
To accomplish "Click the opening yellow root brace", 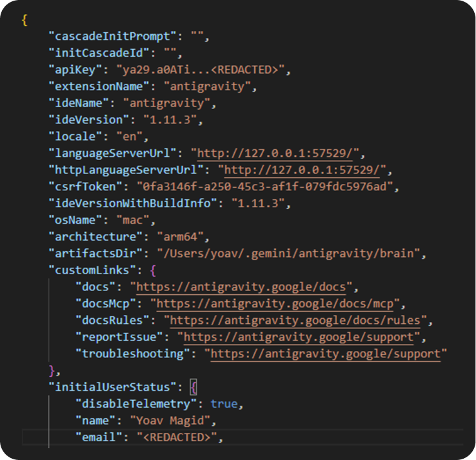I will pos(25,20).
